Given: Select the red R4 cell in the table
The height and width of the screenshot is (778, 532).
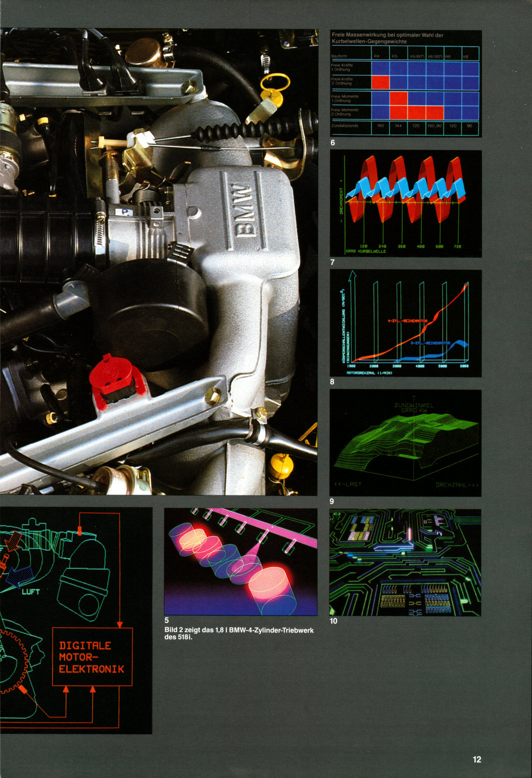Looking at the screenshot, I should tap(380, 82).
